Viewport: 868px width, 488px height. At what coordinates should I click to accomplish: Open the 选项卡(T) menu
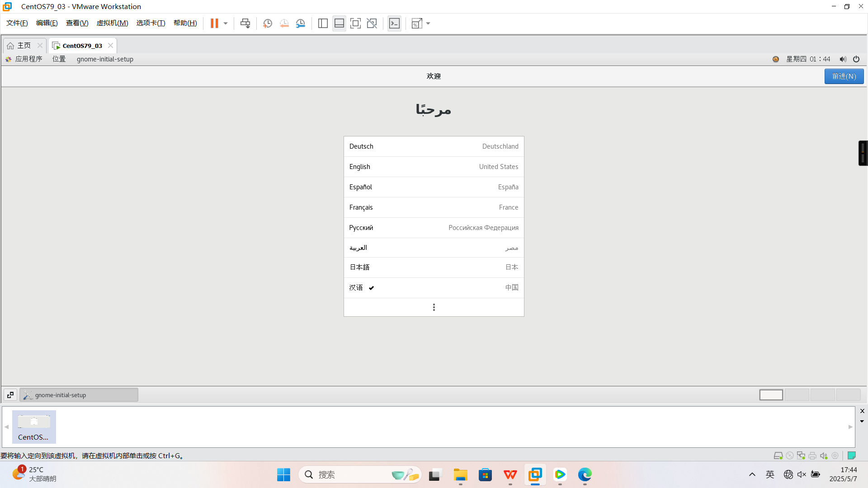pos(151,23)
